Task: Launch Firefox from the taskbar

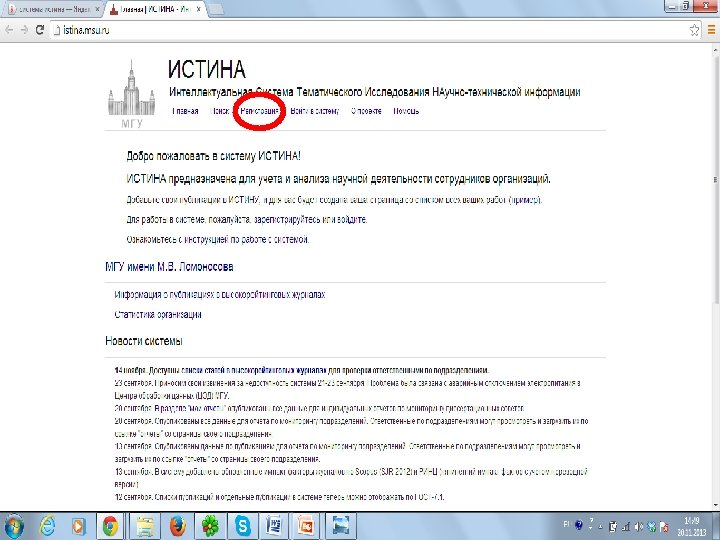Action: [x=178, y=526]
